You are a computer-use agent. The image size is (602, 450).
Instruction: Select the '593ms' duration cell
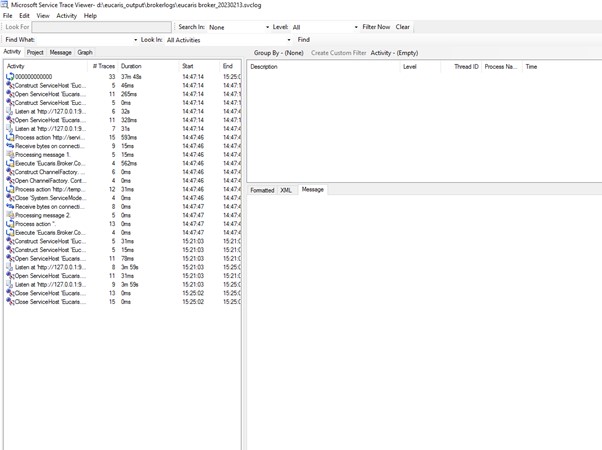[129, 137]
